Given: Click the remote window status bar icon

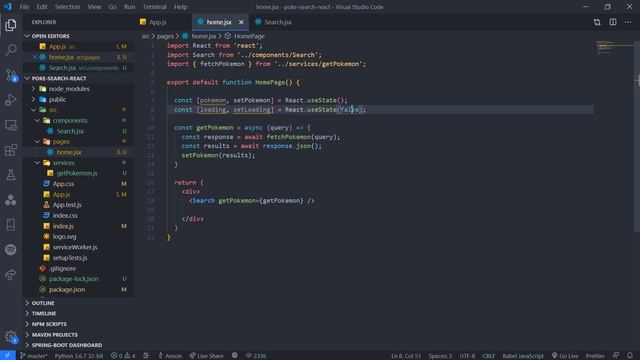Looking at the screenshot, I should 7,356.
